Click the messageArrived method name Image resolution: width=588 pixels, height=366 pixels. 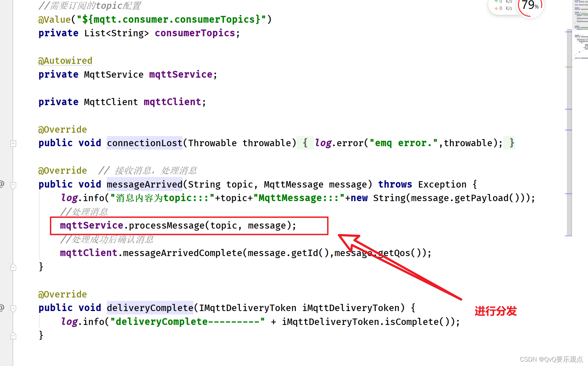[x=145, y=185]
